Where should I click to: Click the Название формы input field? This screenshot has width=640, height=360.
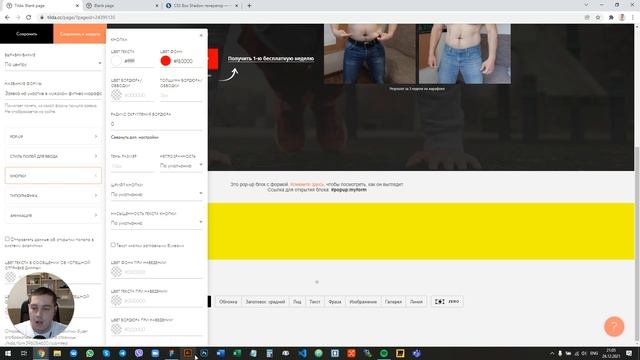[53, 93]
